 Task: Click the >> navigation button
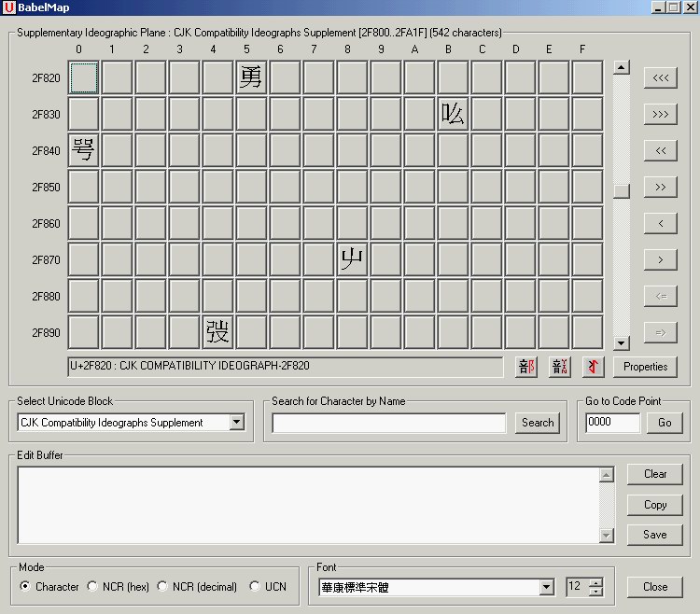(660, 187)
